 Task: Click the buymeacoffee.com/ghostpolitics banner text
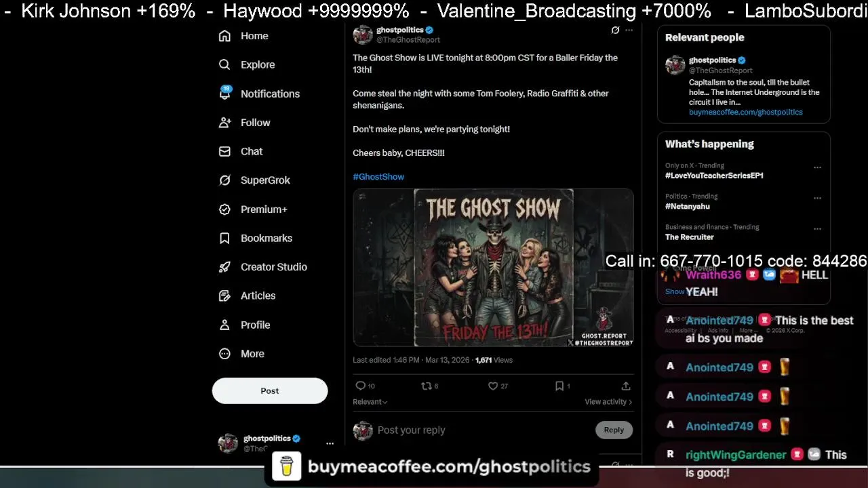(x=449, y=467)
